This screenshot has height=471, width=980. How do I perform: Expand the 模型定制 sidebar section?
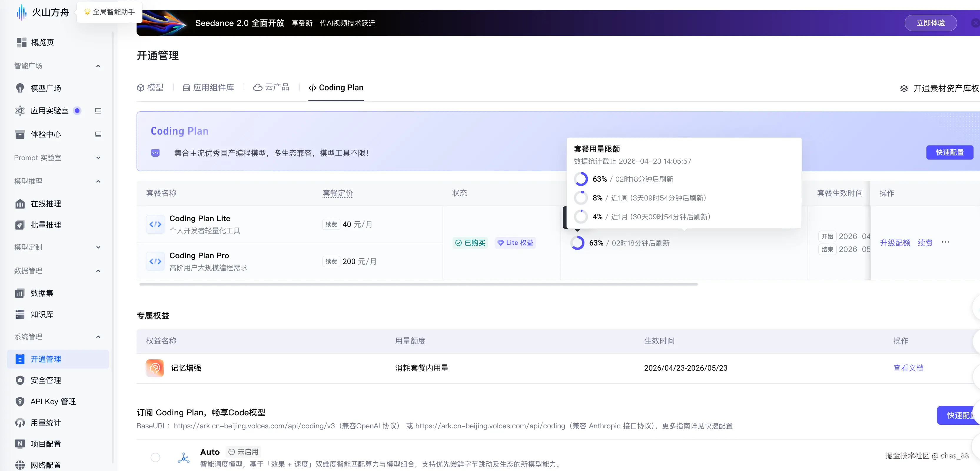pyautogui.click(x=98, y=247)
